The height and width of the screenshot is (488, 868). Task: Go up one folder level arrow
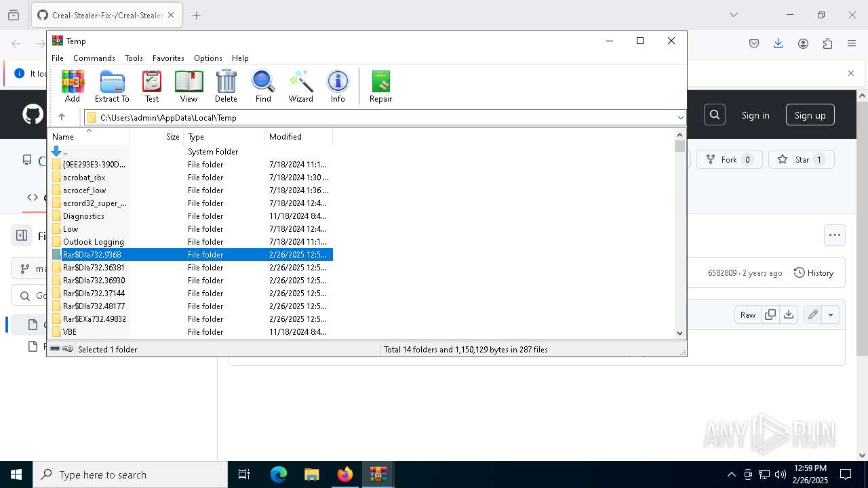click(62, 117)
